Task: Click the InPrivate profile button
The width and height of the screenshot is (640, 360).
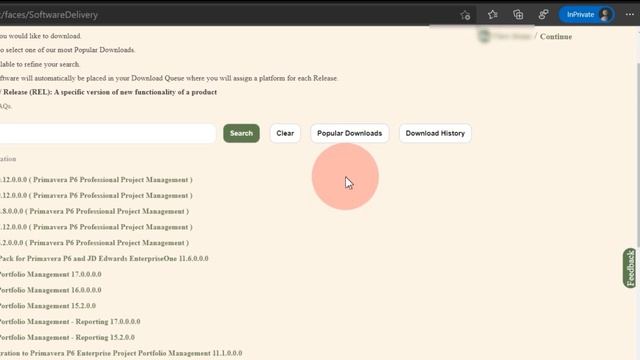Action: pos(587,15)
